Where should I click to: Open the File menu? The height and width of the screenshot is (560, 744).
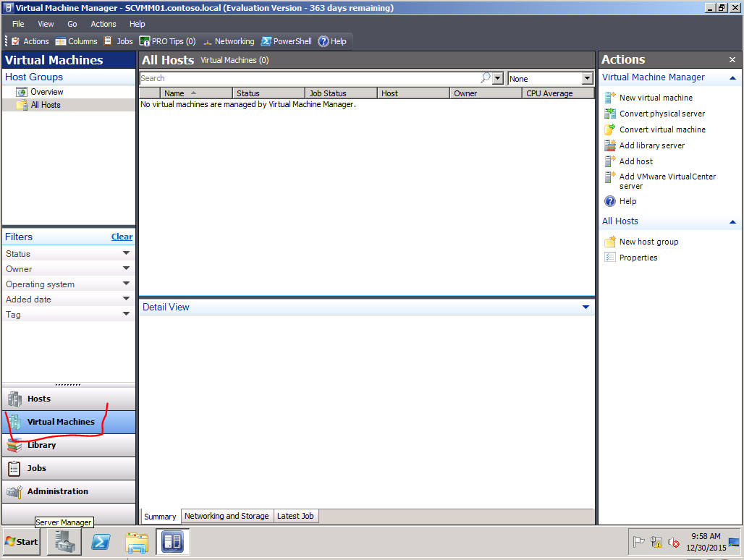pos(18,24)
